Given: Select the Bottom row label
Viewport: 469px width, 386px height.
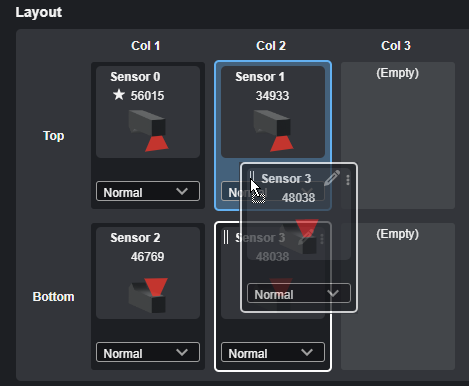Looking at the screenshot, I should point(53,297).
